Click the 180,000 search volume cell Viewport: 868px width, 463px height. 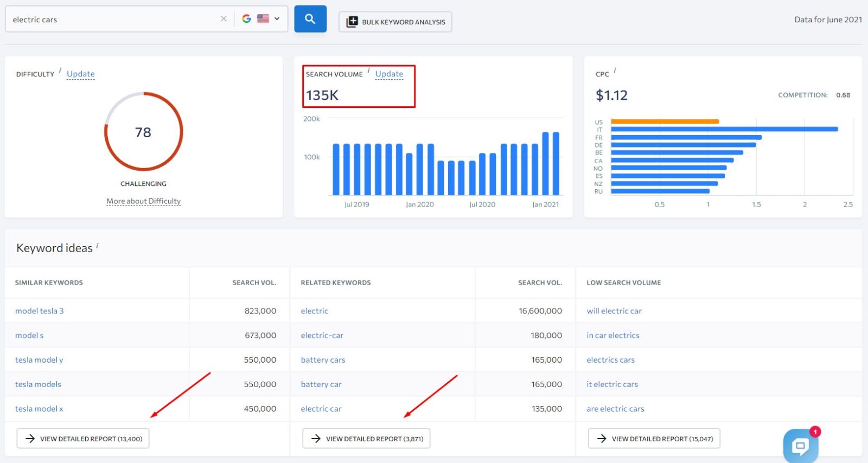point(546,336)
